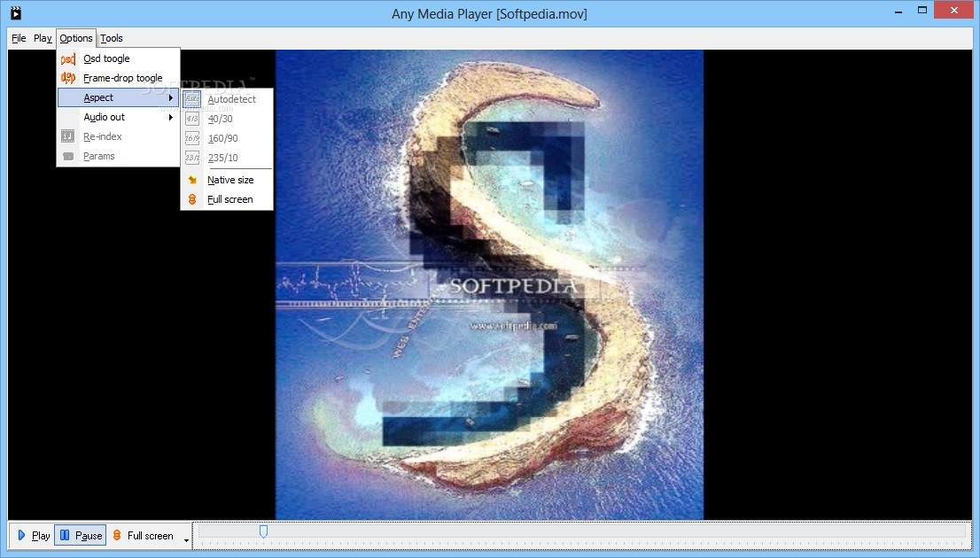The width and height of the screenshot is (980, 558).
Task: Select the Frame-drop toogle menu entry
Action: 119,78
